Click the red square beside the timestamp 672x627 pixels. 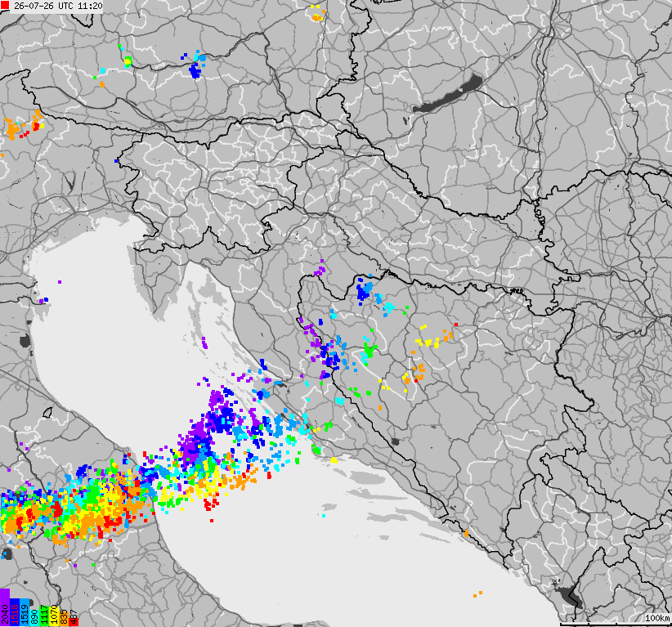(5, 6)
